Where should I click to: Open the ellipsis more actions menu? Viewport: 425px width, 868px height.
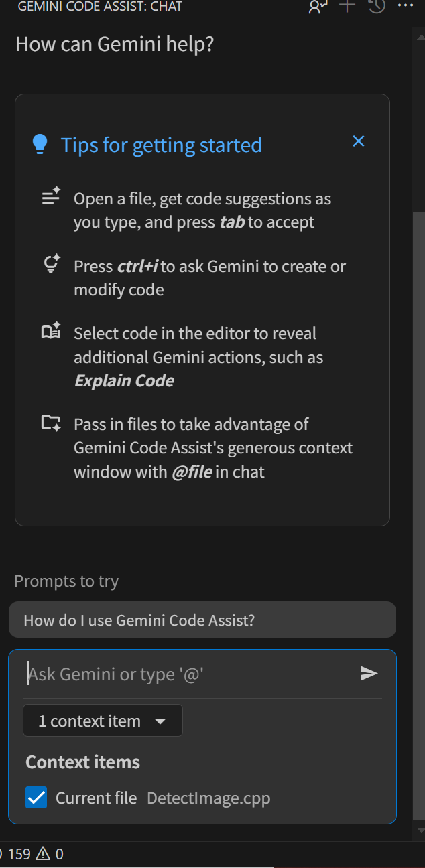[x=406, y=7]
